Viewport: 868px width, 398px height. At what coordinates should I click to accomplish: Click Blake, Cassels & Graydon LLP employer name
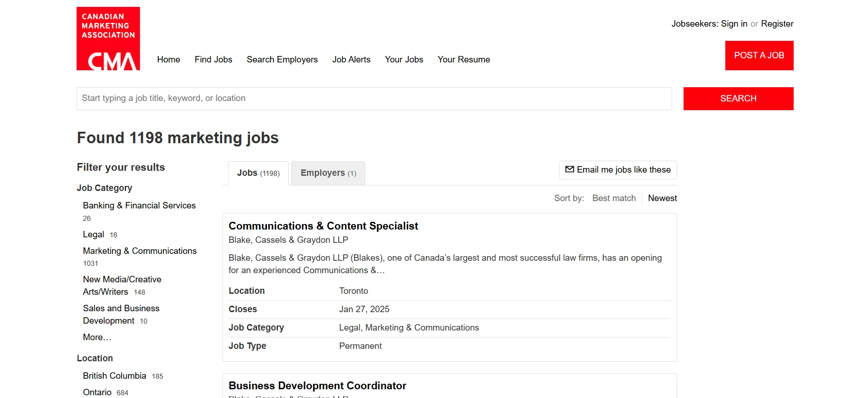pos(289,240)
